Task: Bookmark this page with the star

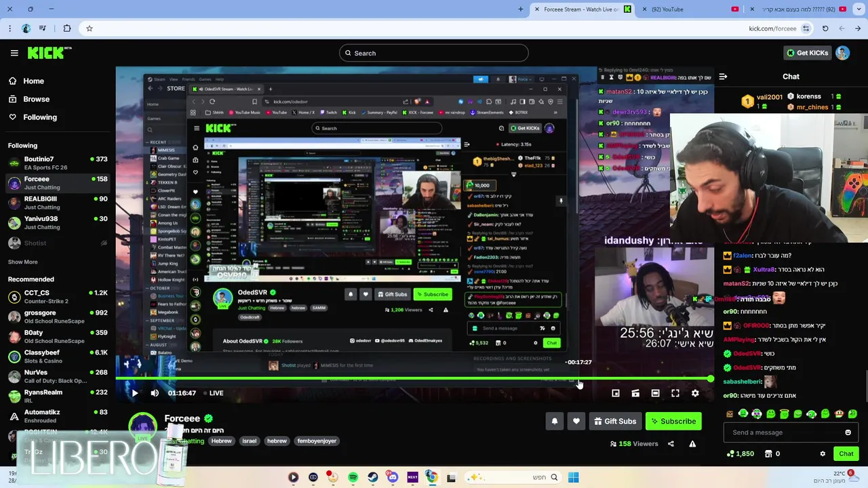Action: pos(89,28)
